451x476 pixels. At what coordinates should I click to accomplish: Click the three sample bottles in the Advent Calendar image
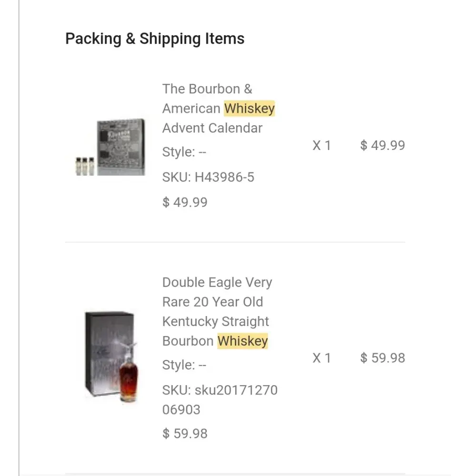85,166
